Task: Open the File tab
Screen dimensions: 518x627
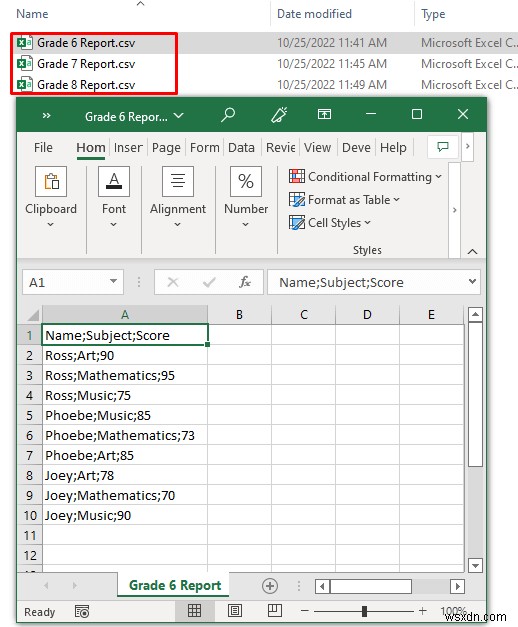Action: 43,148
